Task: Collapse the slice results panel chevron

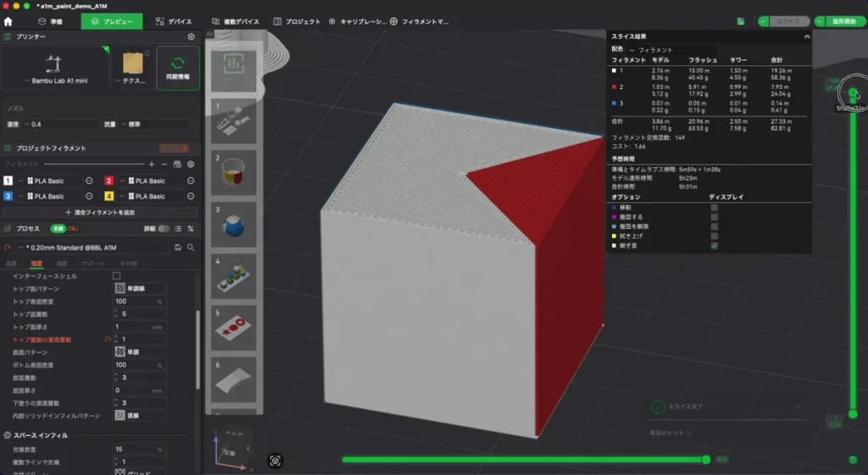Action: pos(807,36)
